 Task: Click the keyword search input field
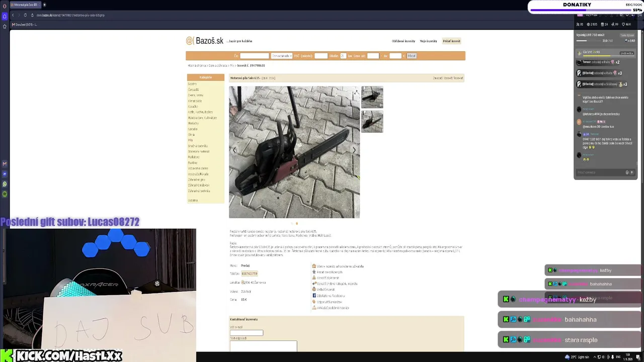click(x=255, y=56)
